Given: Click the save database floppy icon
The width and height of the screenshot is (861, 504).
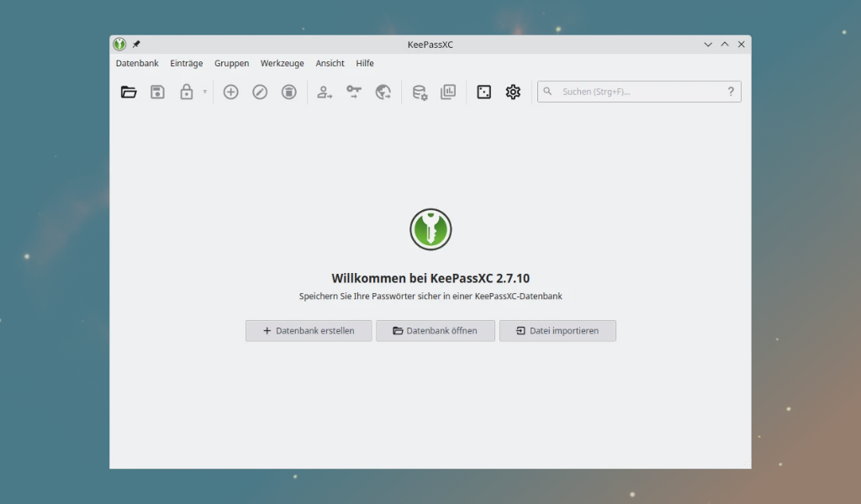Looking at the screenshot, I should (157, 92).
